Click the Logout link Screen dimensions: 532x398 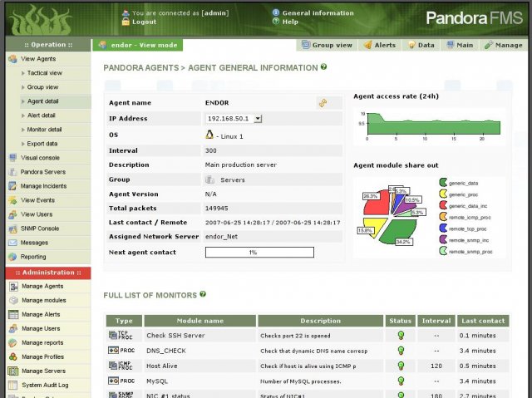tap(144, 22)
